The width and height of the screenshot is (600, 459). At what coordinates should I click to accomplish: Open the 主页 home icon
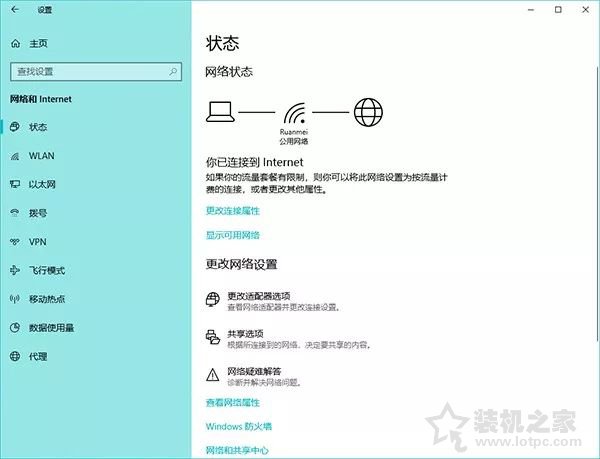tap(15, 44)
